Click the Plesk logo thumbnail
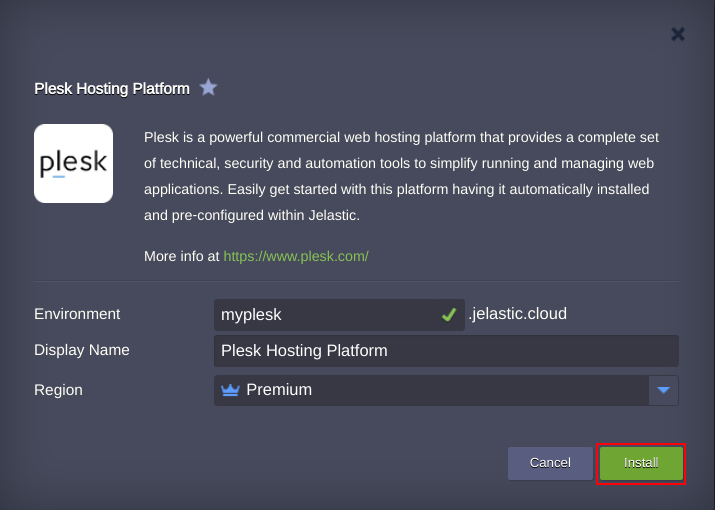 coord(73,163)
